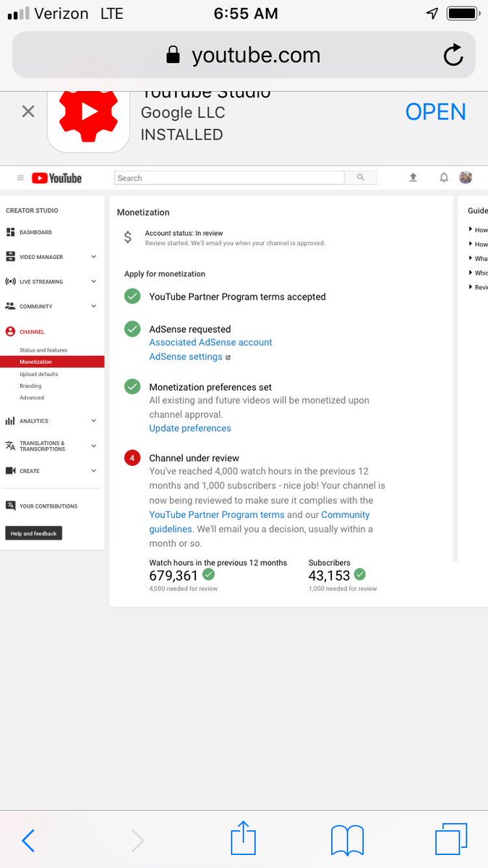Open YouTube Partner Program terms link
Image resolution: width=488 pixels, height=868 pixels.
(217, 514)
